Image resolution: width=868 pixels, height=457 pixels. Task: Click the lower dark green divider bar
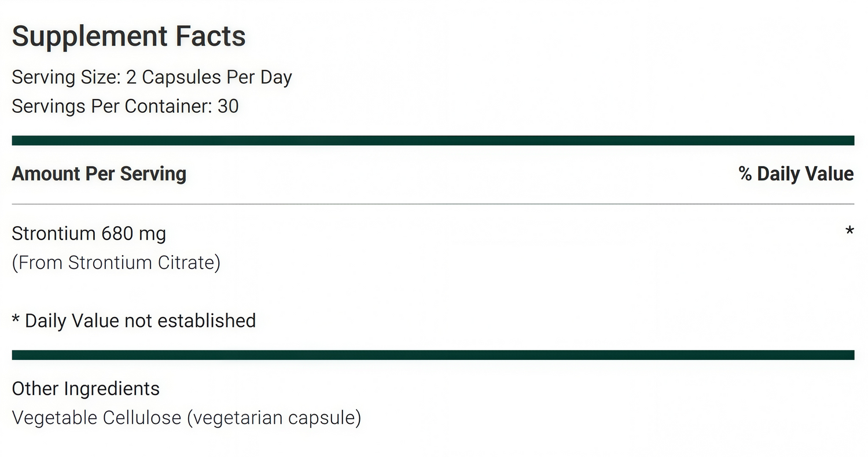pos(433,355)
